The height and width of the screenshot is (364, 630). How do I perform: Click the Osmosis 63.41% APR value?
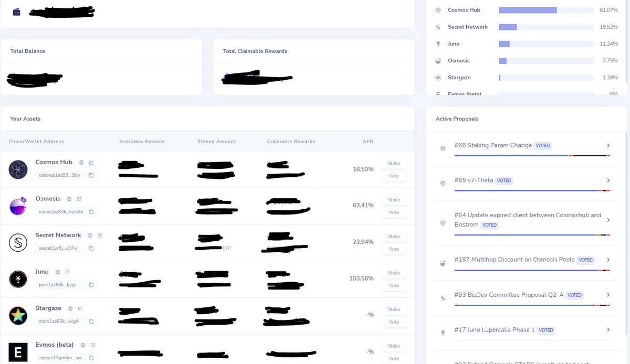[x=363, y=206]
